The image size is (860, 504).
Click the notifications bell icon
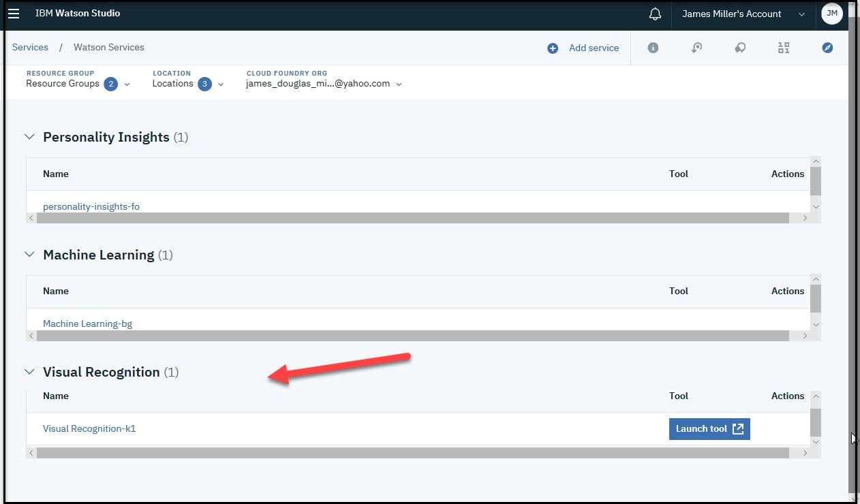coord(655,14)
